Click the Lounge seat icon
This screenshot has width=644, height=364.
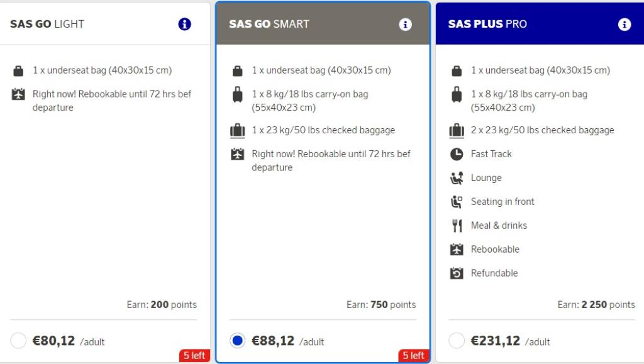click(457, 178)
